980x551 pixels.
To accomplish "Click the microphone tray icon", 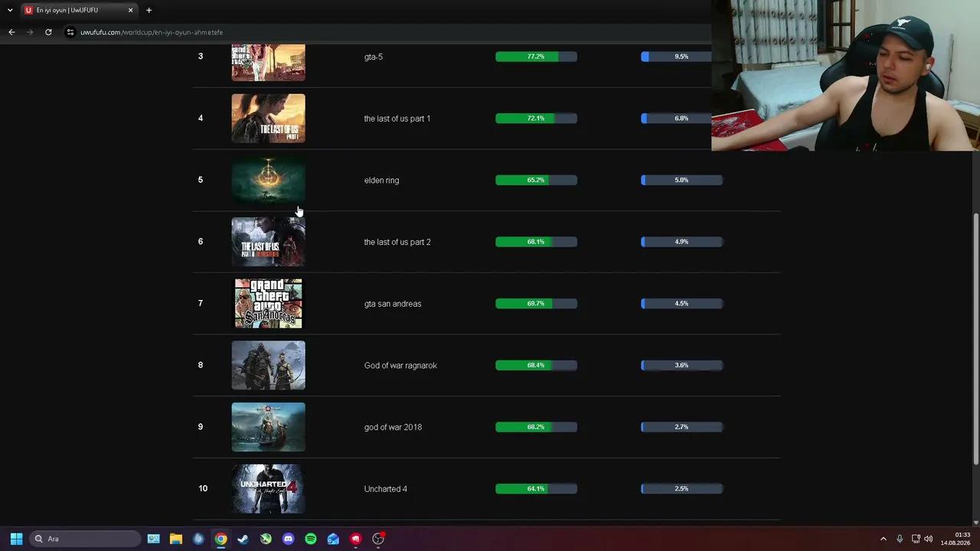I will 900,539.
